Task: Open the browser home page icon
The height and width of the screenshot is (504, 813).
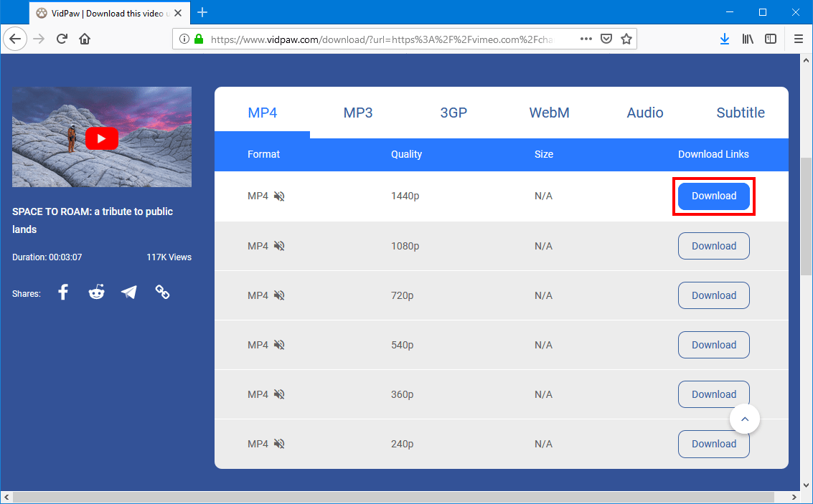Action: 85,39
